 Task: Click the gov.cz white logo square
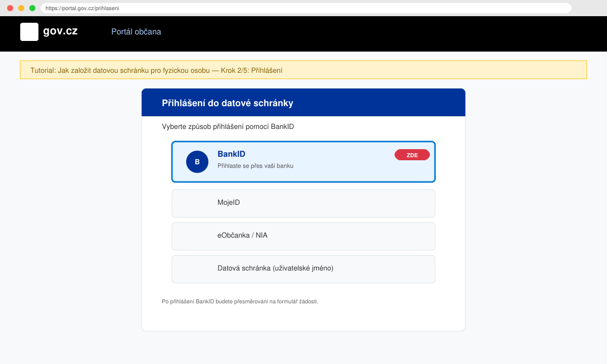click(29, 32)
